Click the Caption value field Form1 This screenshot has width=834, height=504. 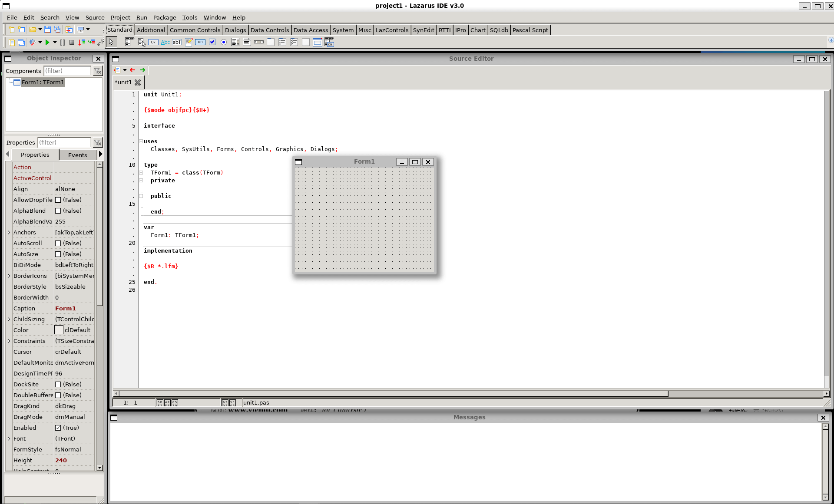point(74,308)
